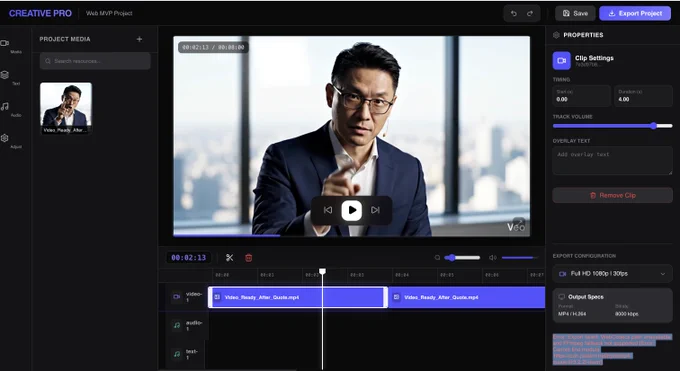Click the scissors split tool
The image size is (680, 371).
click(x=229, y=258)
